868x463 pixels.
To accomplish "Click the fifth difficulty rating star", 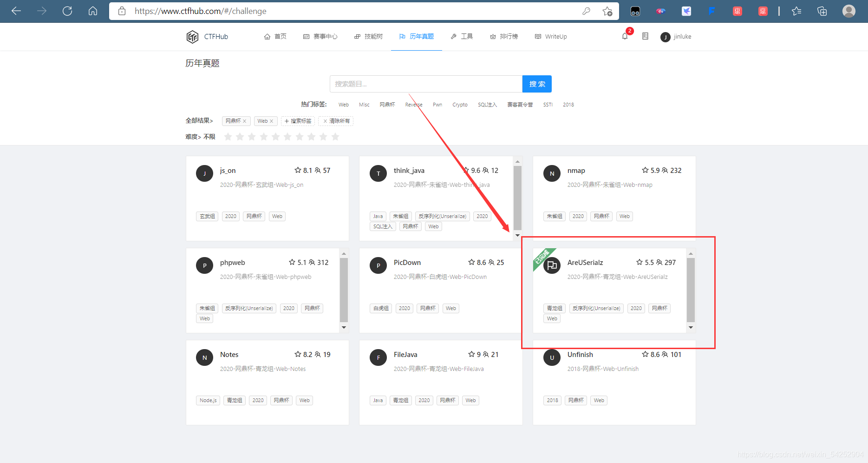I will click(275, 136).
